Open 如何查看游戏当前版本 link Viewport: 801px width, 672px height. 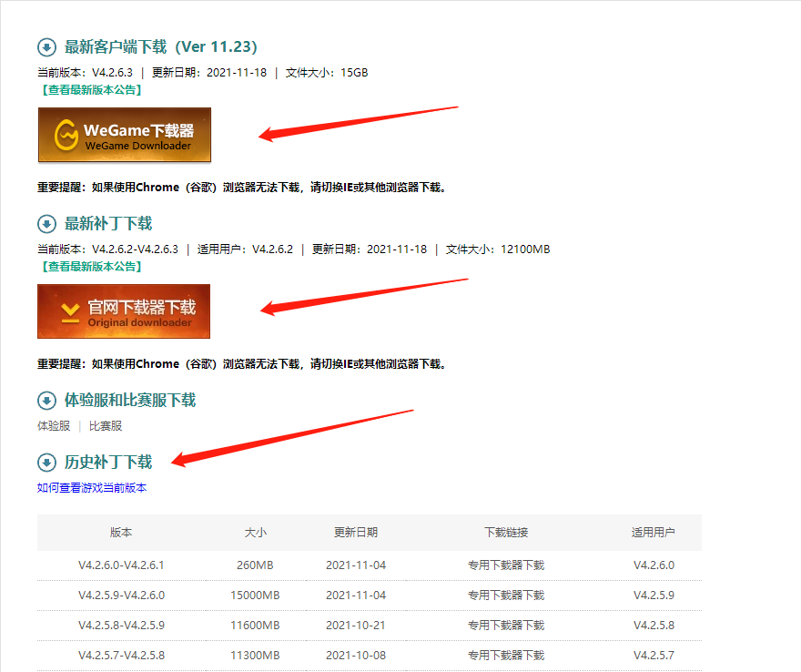(x=92, y=487)
